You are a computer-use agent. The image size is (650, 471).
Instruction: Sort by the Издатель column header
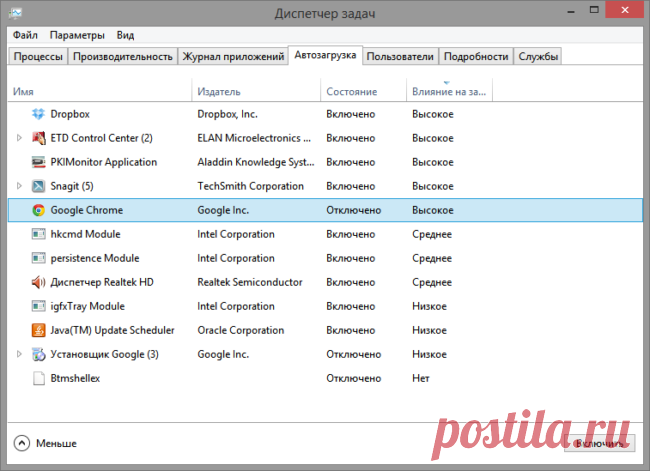pyautogui.click(x=256, y=91)
